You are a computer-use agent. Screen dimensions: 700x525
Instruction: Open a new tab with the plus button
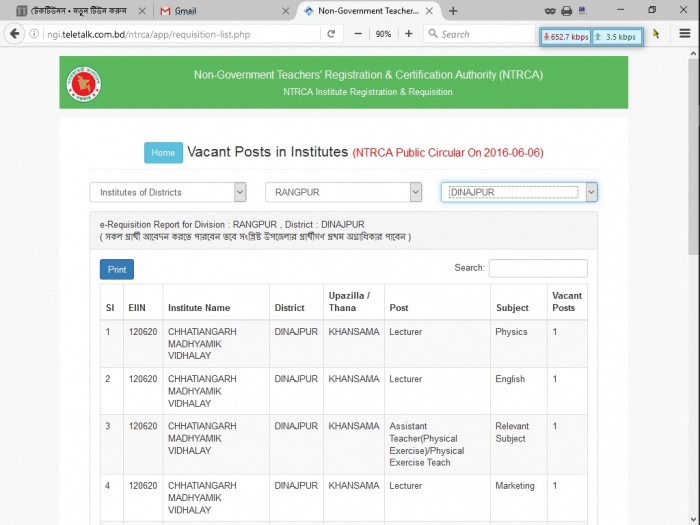pyautogui.click(x=453, y=11)
